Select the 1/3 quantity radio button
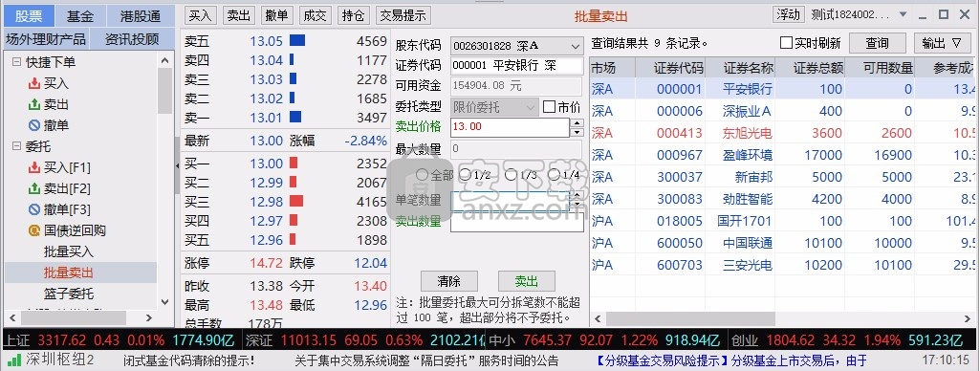Image resolution: width=980 pixels, height=371 pixels. click(511, 175)
